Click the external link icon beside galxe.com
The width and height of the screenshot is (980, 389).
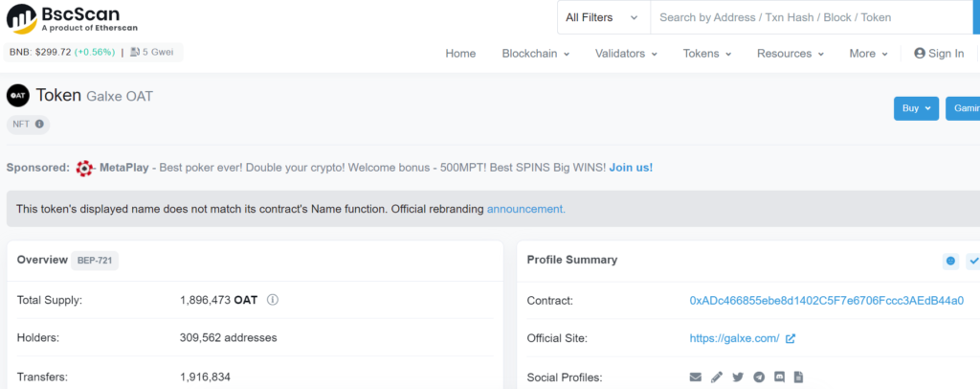click(791, 338)
